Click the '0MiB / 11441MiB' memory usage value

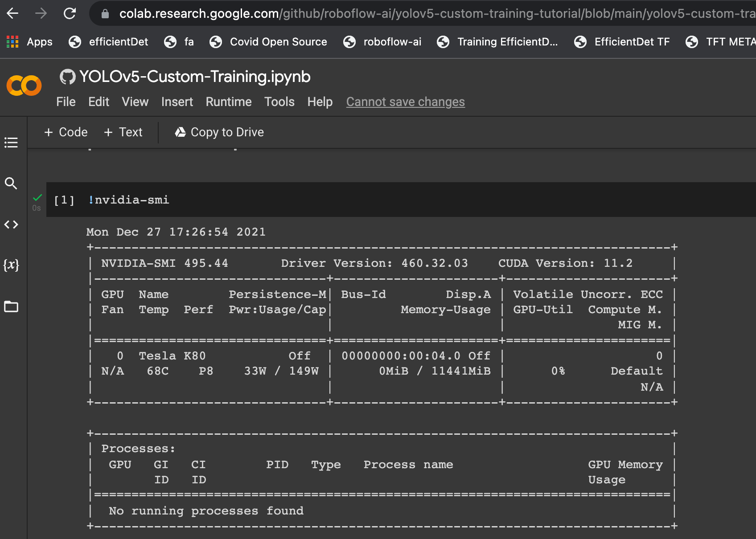tap(435, 371)
